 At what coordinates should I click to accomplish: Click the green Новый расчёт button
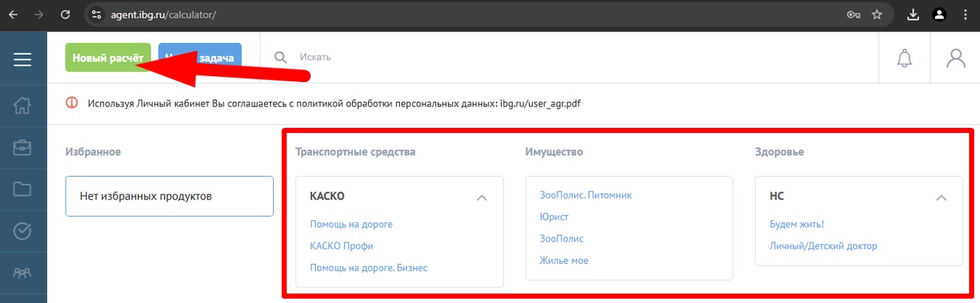108,58
